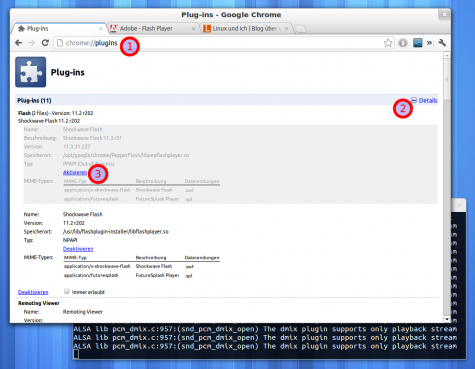
Task: Collapse plugin info via the Details toggle
Action: (424, 100)
